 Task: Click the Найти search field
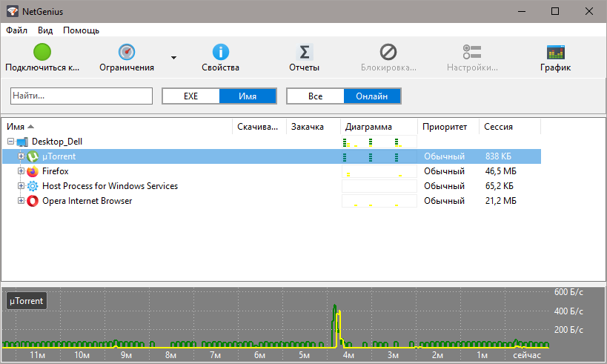click(81, 96)
